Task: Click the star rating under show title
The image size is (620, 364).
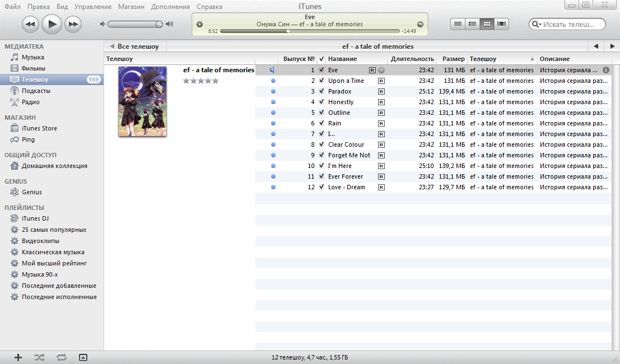Action: pyautogui.click(x=201, y=81)
